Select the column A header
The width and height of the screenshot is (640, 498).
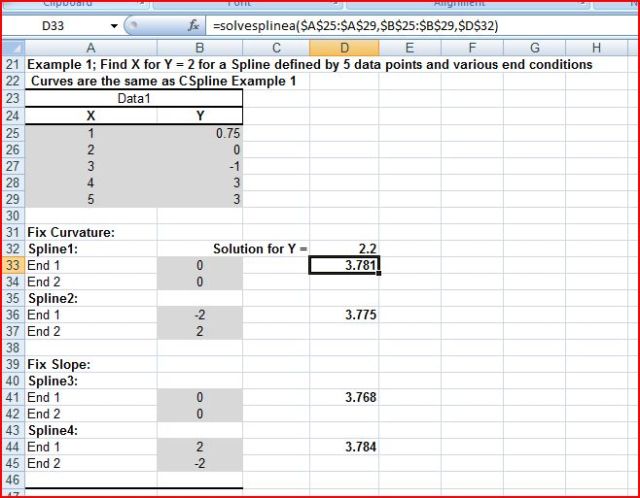(90, 47)
